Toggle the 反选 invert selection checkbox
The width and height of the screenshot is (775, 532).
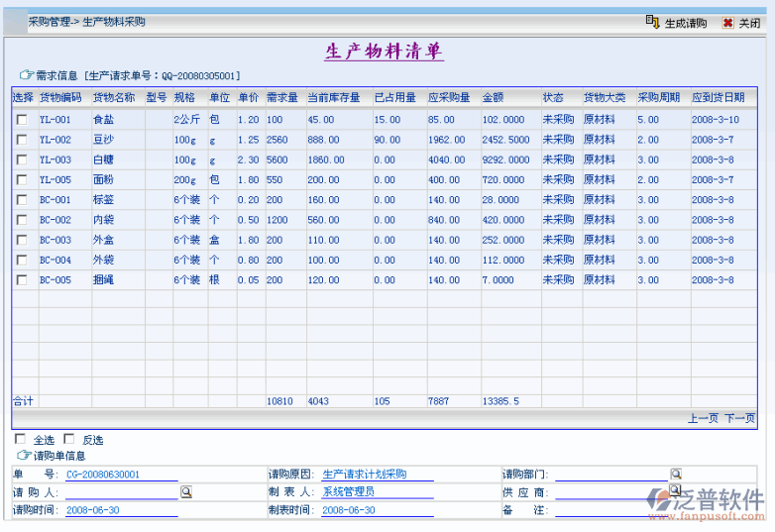[69, 439]
